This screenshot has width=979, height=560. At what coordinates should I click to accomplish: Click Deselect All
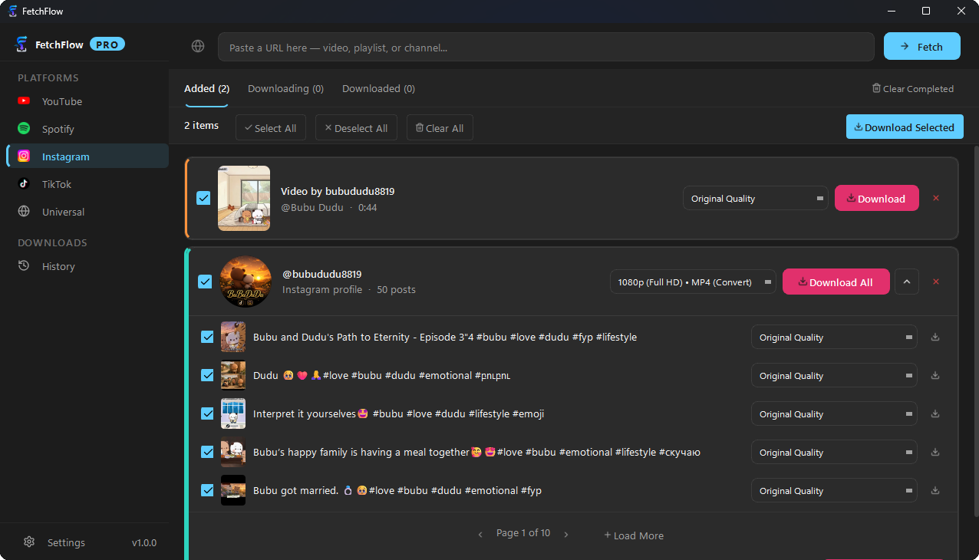(x=356, y=127)
